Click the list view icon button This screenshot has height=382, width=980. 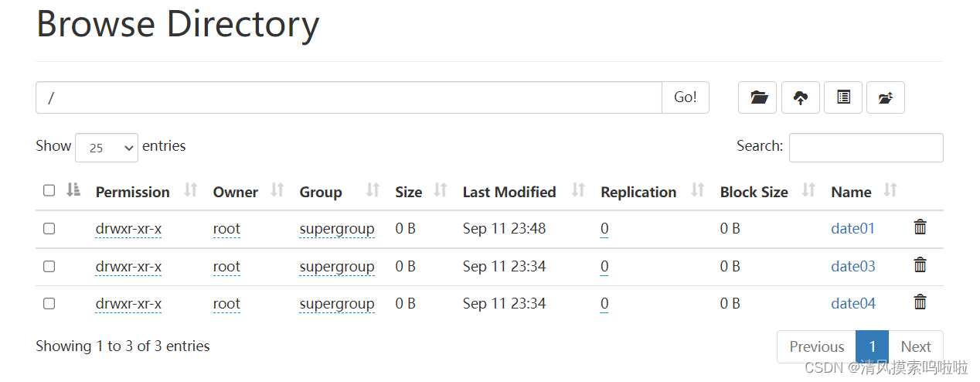tap(843, 97)
